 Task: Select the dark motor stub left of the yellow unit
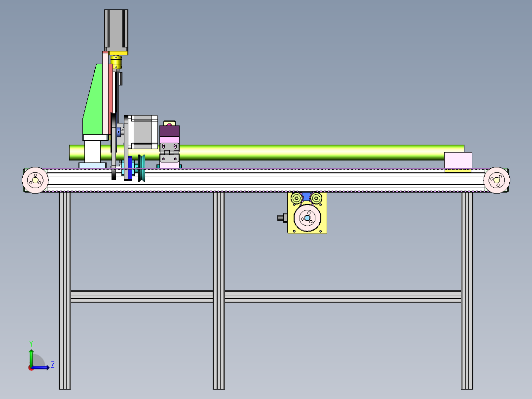pyautogui.click(x=282, y=218)
